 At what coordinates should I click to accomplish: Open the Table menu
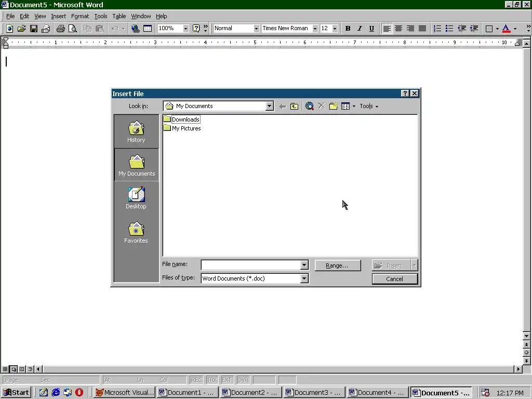point(119,16)
